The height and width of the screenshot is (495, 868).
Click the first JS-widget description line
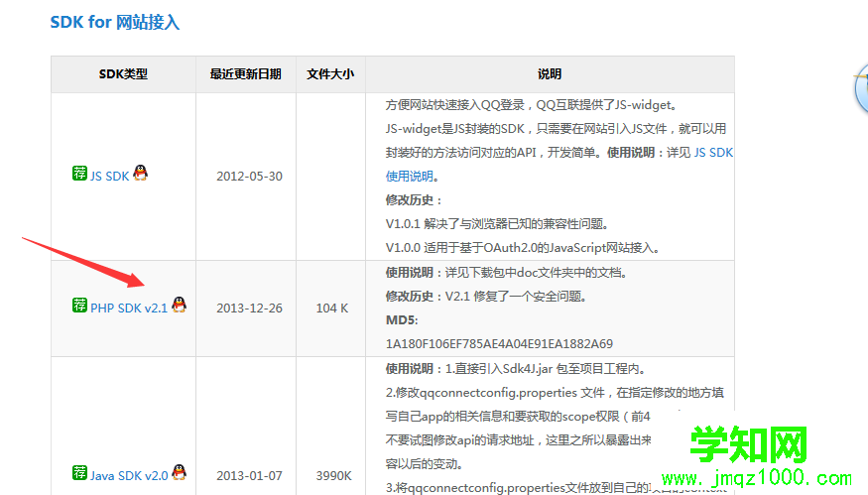click(x=531, y=104)
